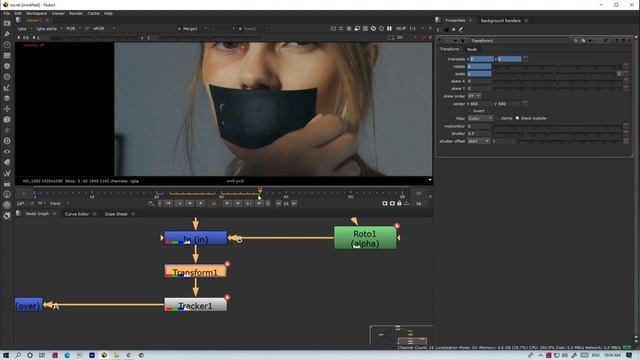Open the Transform nodes toolbar icon
640x360 pixels.
coord(7,109)
